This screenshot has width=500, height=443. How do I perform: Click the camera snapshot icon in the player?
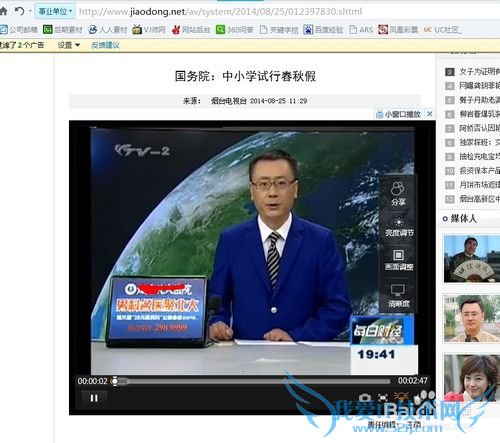[x=365, y=398]
